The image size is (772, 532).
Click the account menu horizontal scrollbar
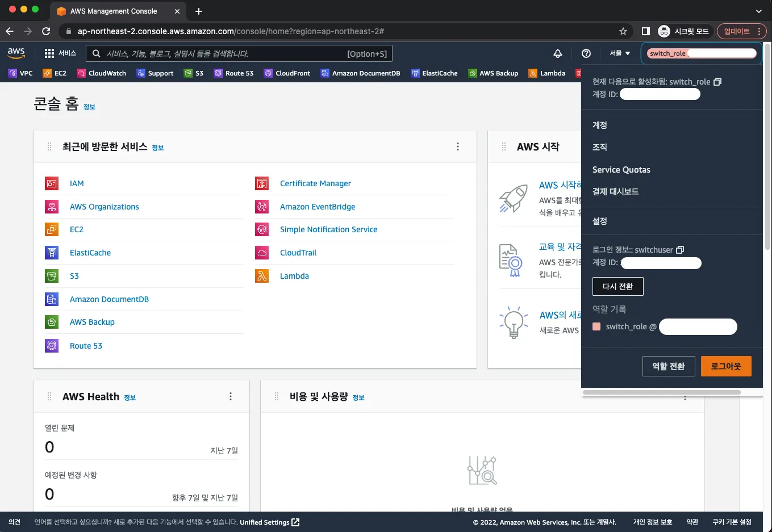point(662,392)
